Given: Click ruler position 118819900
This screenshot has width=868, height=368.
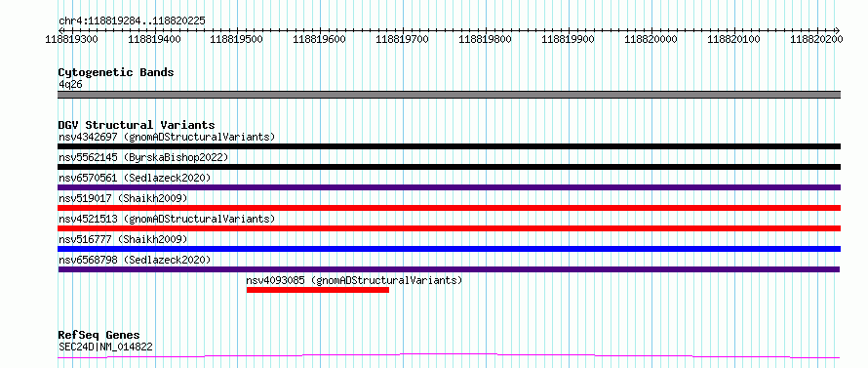Looking at the screenshot, I should click(568, 39).
